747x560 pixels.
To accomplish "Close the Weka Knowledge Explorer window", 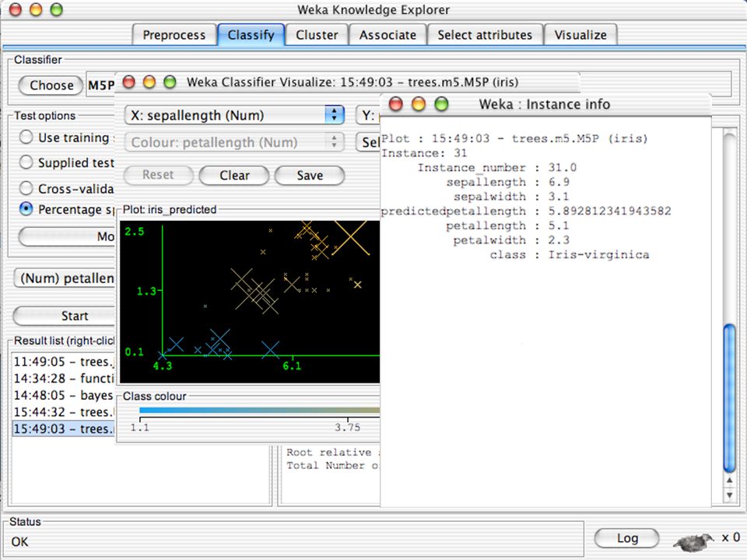I will click(x=16, y=9).
